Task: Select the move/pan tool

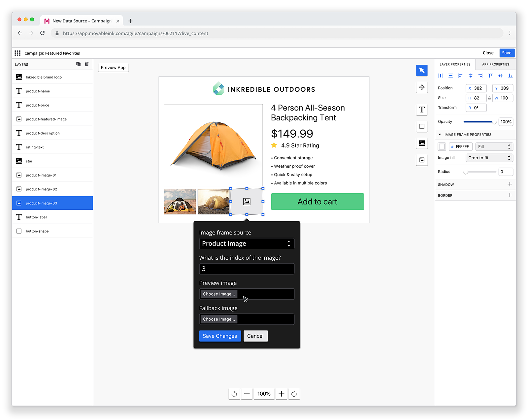Action: point(422,87)
